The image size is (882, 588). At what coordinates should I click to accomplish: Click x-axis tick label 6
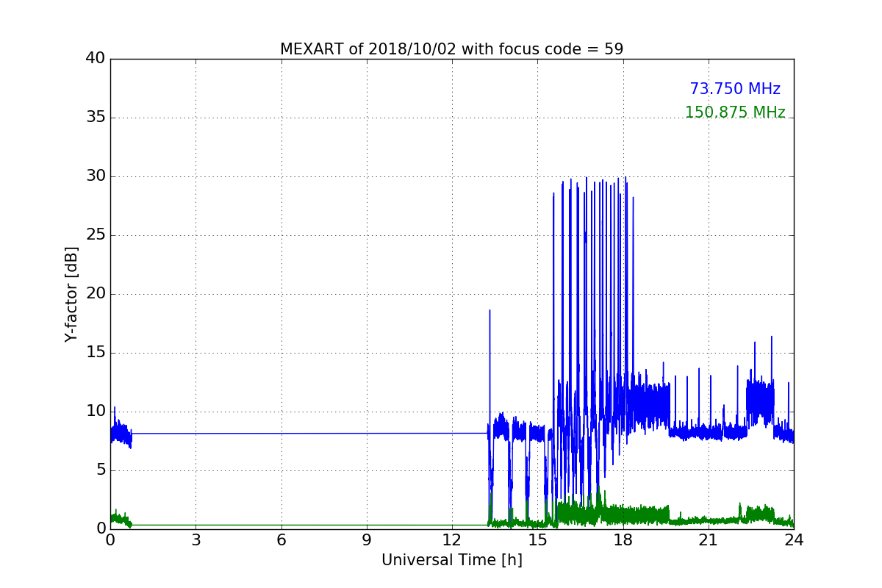pyautogui.click(x=281, y=540)
